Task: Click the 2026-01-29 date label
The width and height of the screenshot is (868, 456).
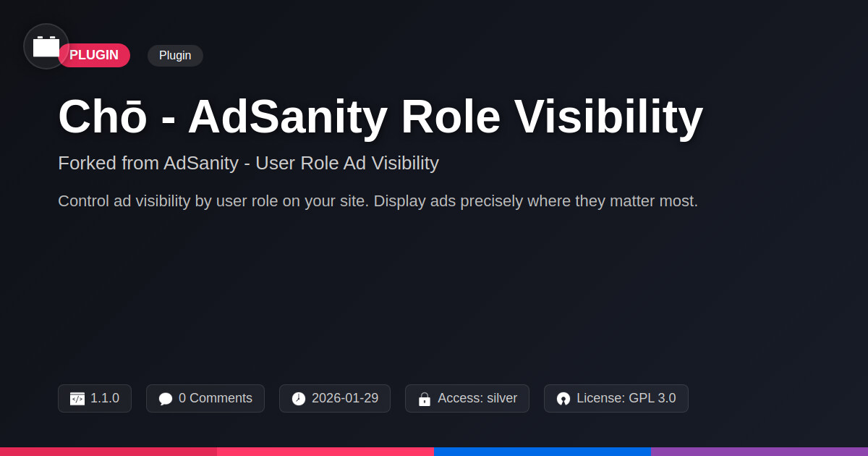Action: click(344, 398)
